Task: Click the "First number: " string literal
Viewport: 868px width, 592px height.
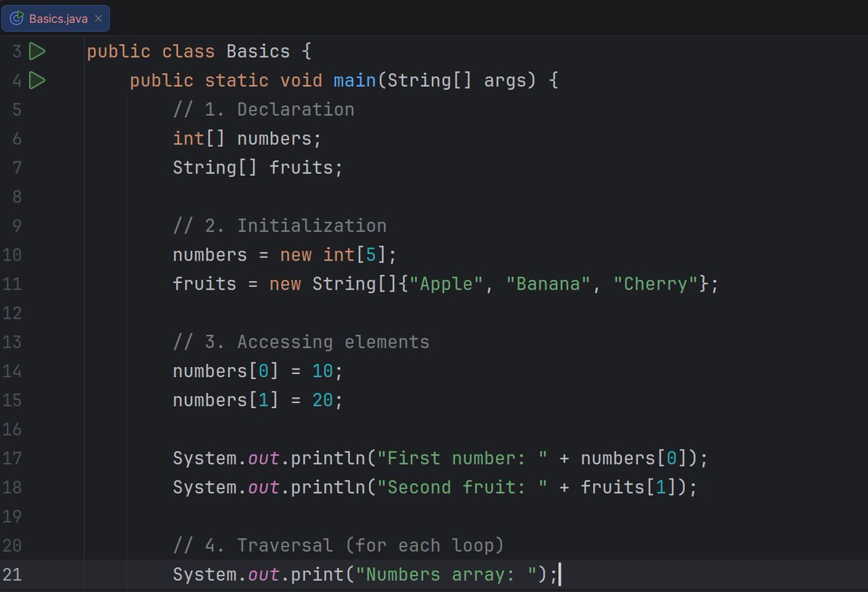Action: click(462, 458)
